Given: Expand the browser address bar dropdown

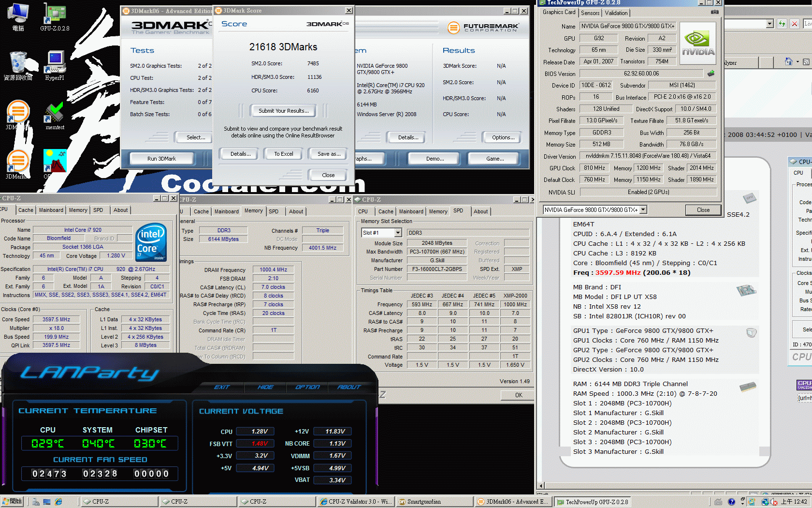Looking at the screenshot, I should click(x=770, y=24).
